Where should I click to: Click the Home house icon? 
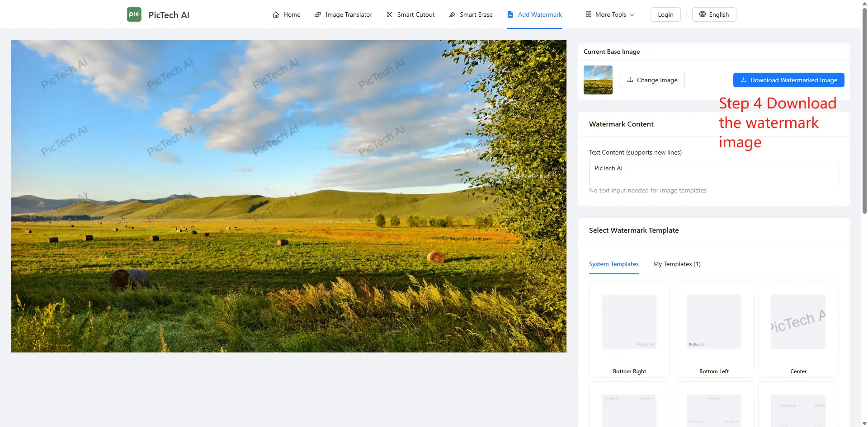click(276, 14)
